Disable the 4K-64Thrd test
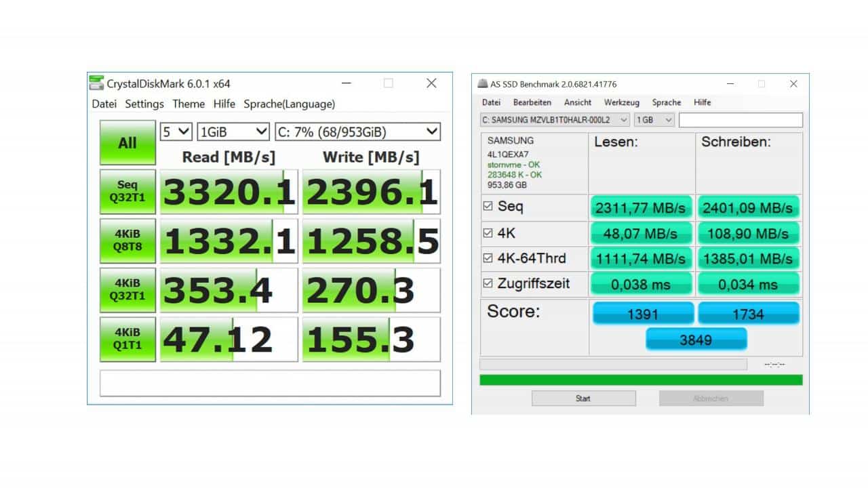Image resolution: width=868 pixels, height=488 pixels. (490, 258)
